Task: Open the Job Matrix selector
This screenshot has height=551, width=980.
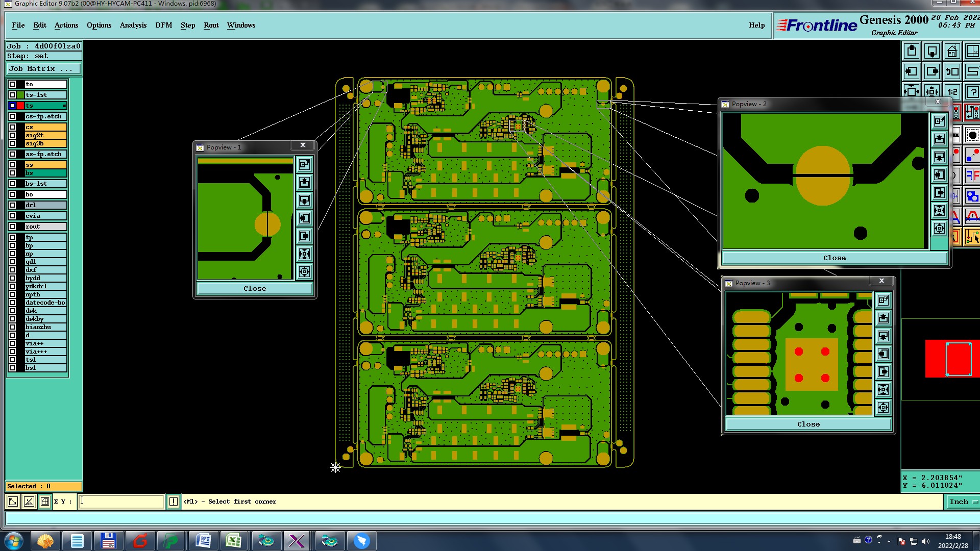Action: pyautogui.click(x=44, y=69)
